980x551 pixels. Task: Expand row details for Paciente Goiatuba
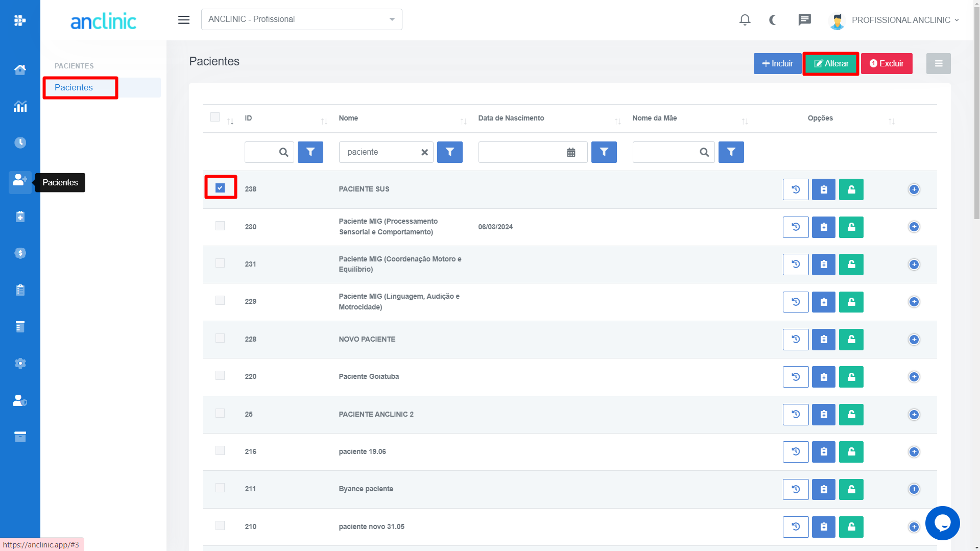[x=914, y=377]
